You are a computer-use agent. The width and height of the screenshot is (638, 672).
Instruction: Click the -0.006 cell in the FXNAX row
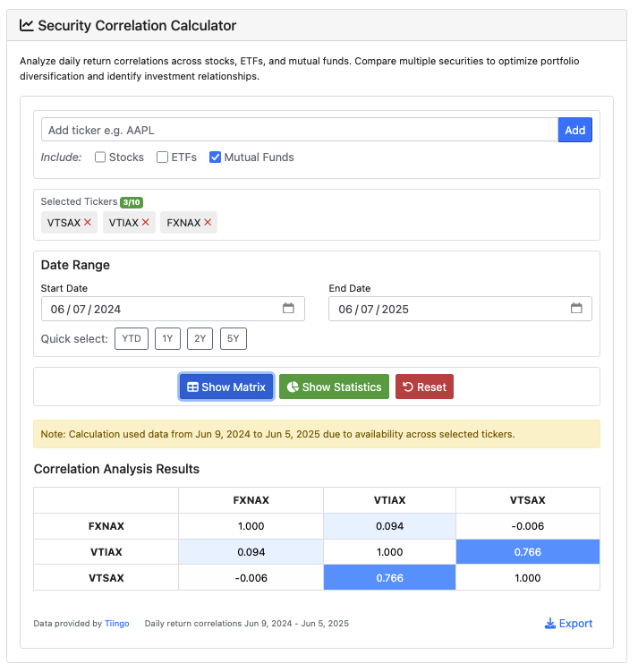tap(527, 526)
